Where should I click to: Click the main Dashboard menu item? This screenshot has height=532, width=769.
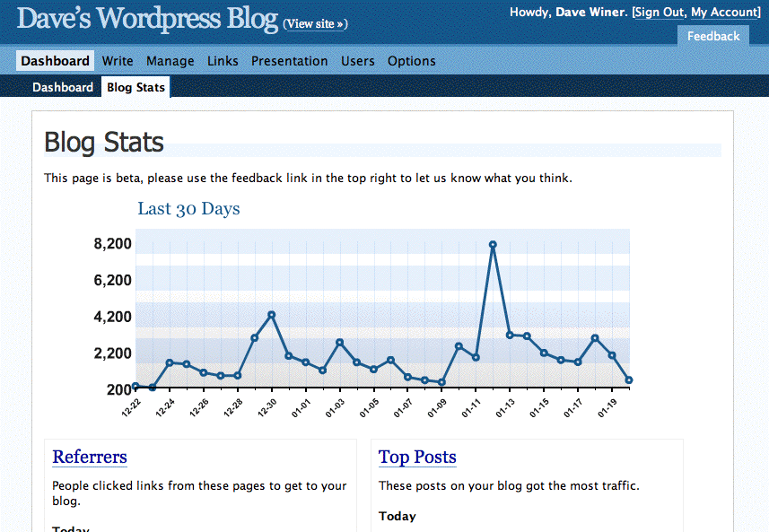tap(56, 61)
